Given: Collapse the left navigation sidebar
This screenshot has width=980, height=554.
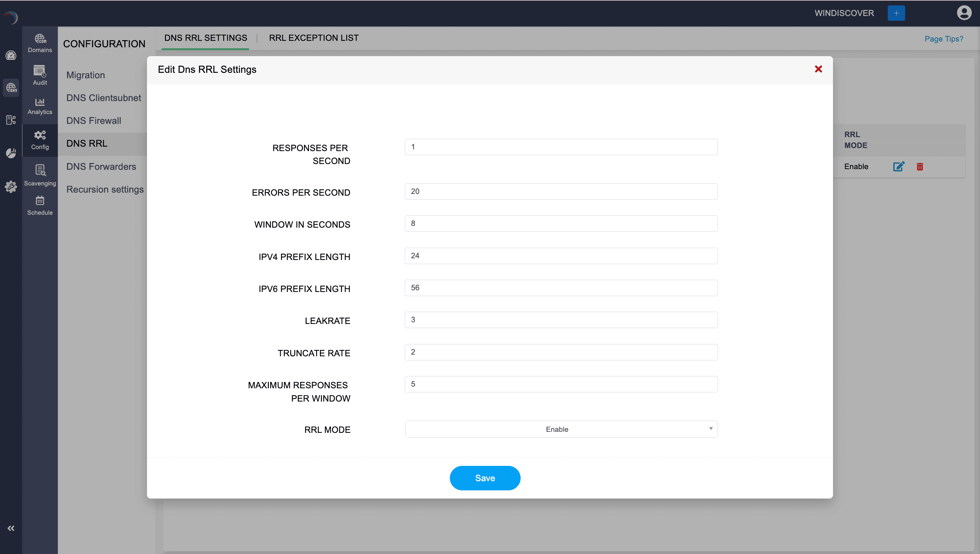Looking at the screenshot, I should click(x=11, y=528).
